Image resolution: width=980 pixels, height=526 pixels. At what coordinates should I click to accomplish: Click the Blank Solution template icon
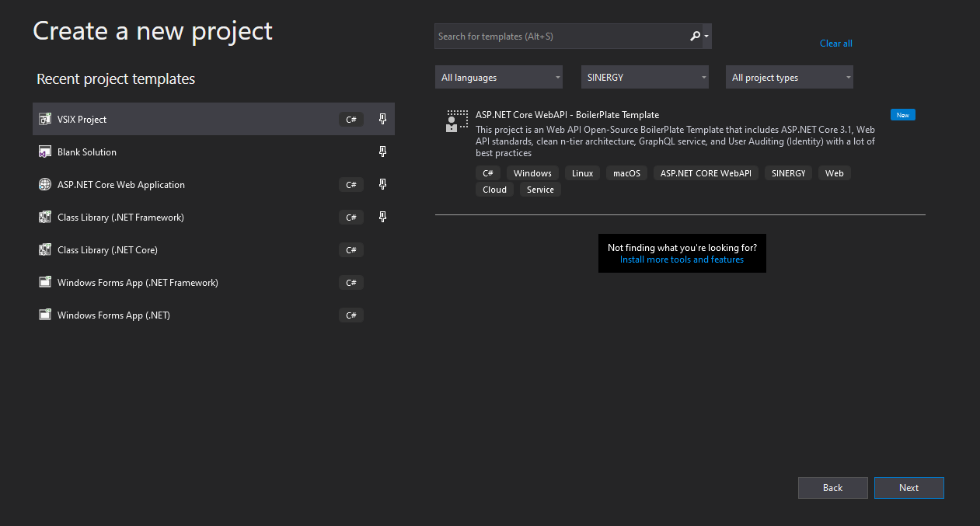click(45, 152)
